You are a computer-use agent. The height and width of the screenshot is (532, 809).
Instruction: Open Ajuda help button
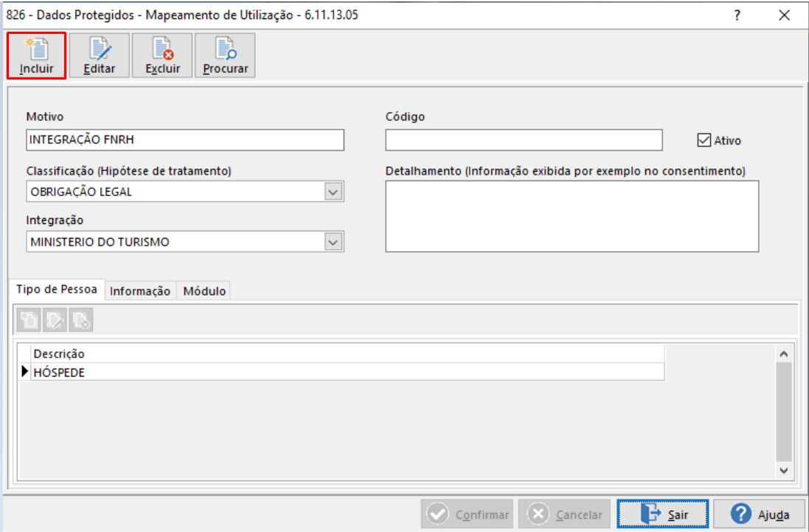(x=760, y=514)
